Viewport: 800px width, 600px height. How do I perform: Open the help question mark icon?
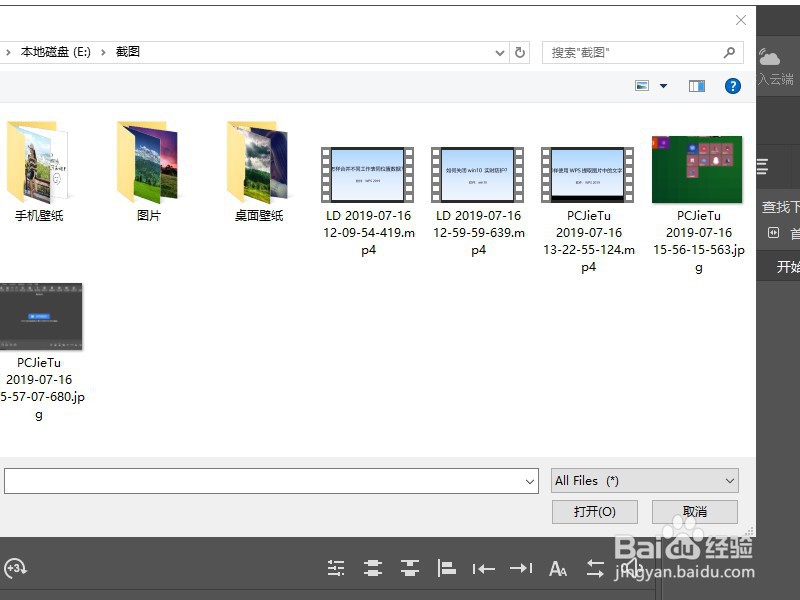[x=733, y=86]
